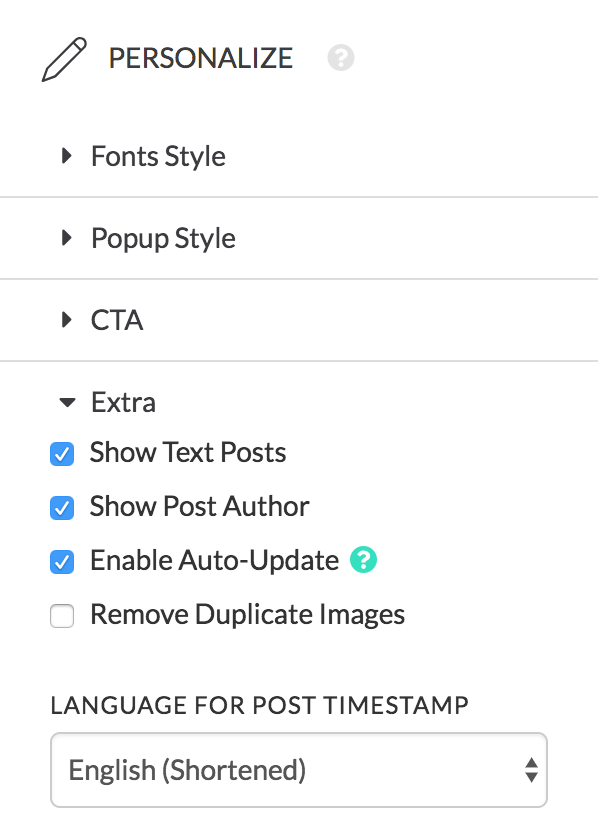Open the grey help icon next to Personalize
This screenshot has height=814, width=598.
coord(341,58)
